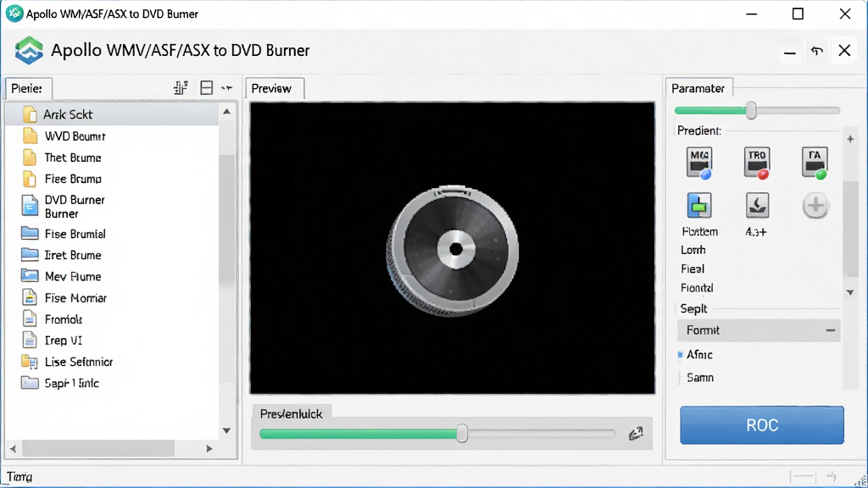Click the Paramater green slider handle
Viewport: 868px width, 488px height.
[751, 111]
